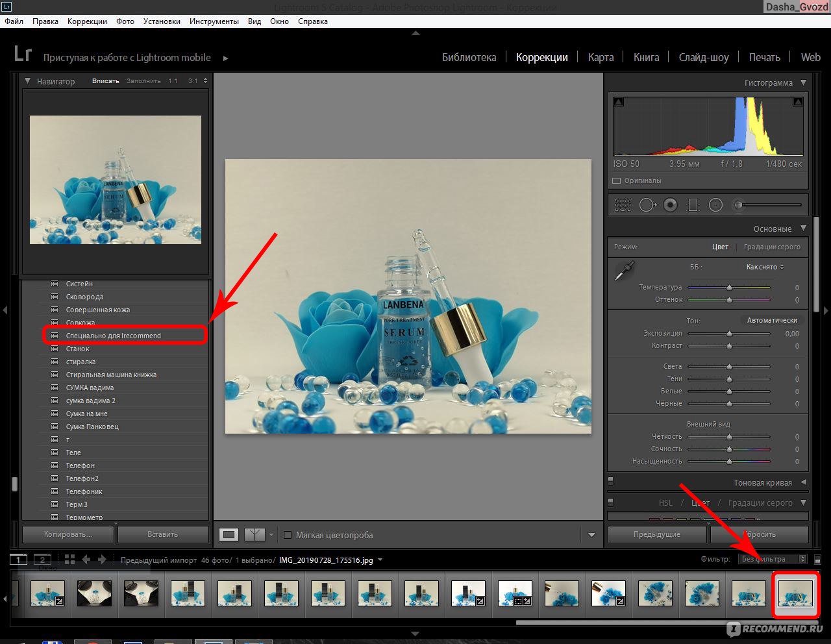The width and height of the screenshot is (831, 644).
Task: Switch to the Карта module
Action: pyautogui.click(x=601, y=57)
